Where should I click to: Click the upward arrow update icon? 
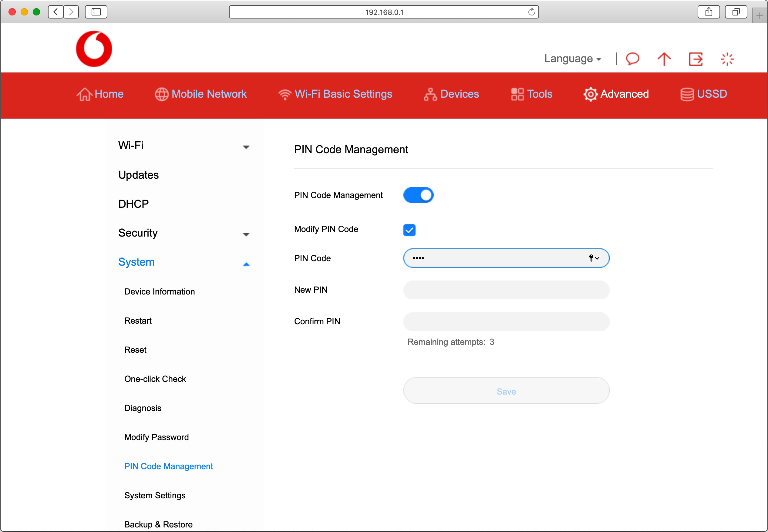pos(664,59)
